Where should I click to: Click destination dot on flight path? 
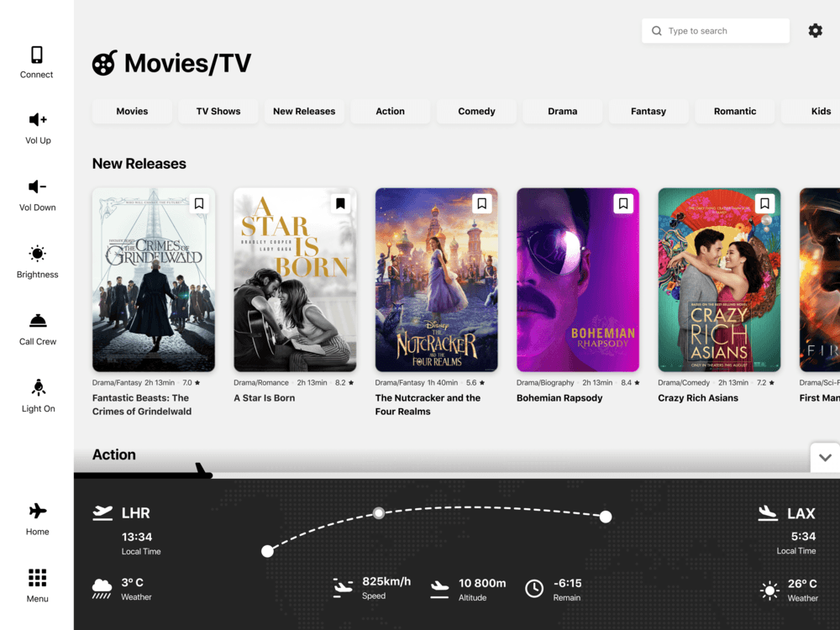(606, 517)
